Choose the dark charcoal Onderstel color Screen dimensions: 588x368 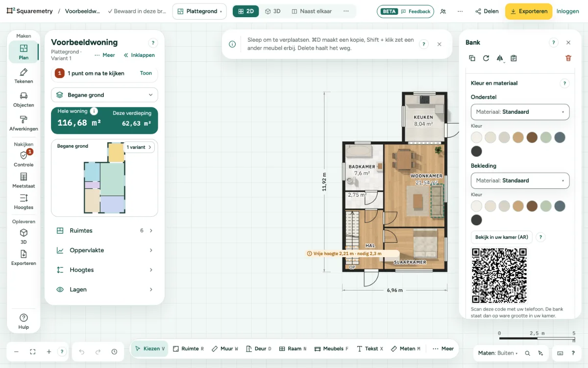(476, 151)
